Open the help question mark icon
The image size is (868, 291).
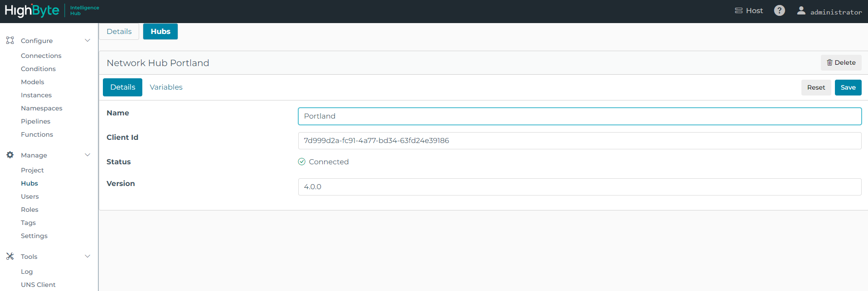[779, 10]
